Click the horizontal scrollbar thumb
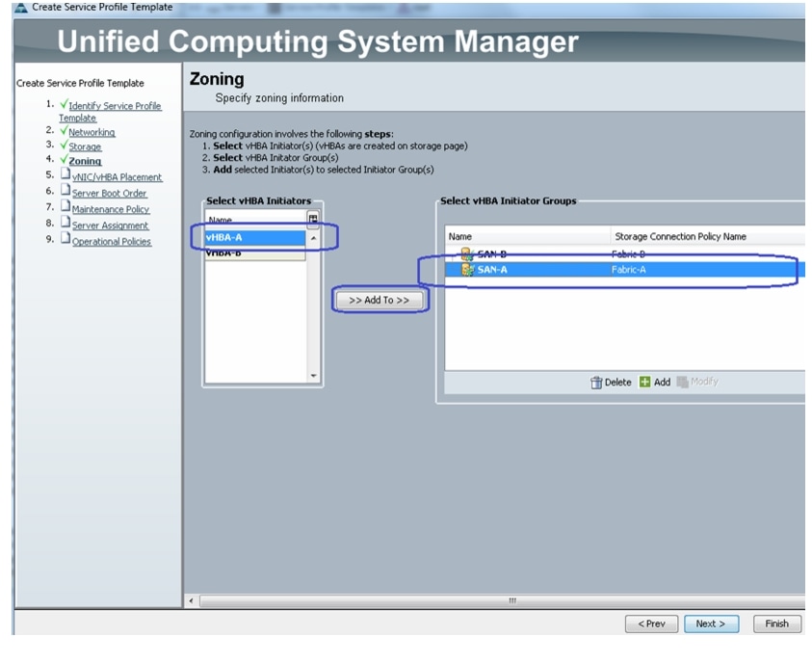This screenshot has width=812, height=663. (502, 601)
